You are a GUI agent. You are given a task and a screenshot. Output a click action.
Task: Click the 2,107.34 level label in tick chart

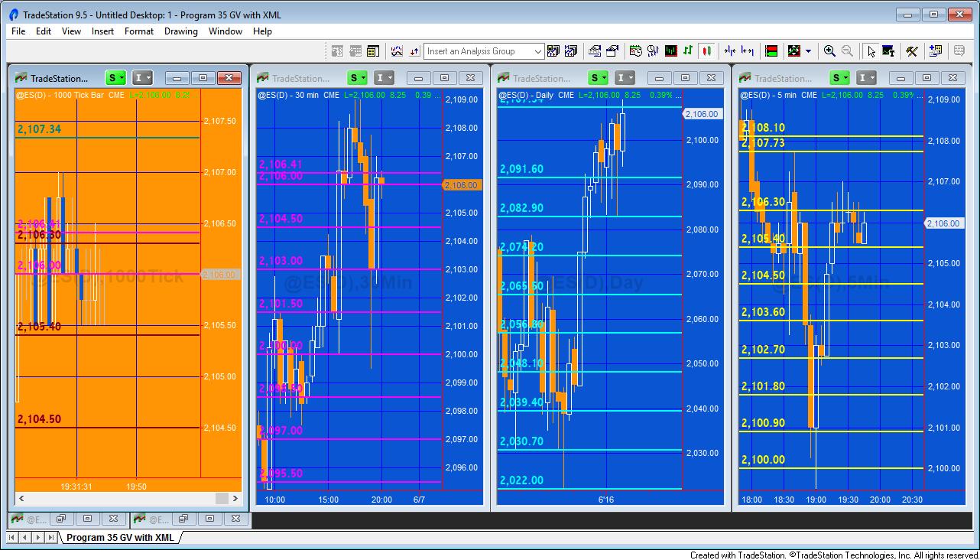click(x=39, y=129)
